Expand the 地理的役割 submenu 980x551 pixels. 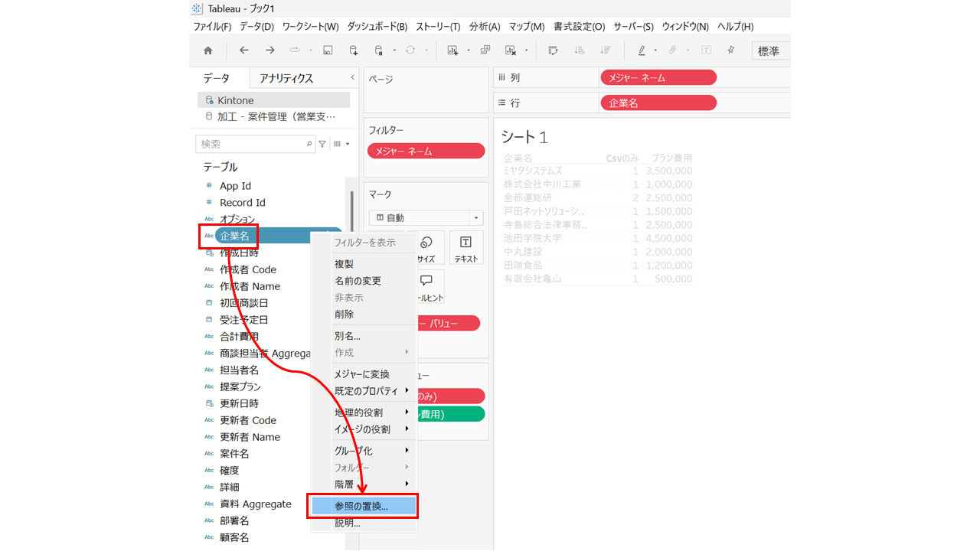tap(372, 412)
